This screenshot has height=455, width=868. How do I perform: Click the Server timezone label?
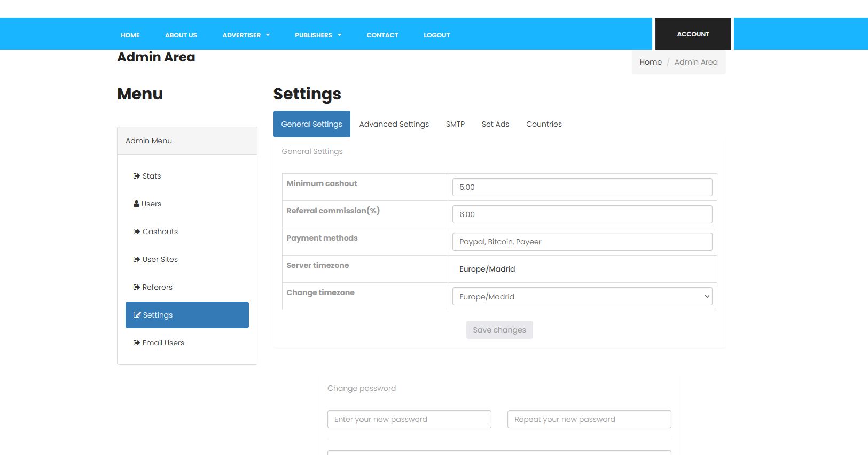(318, 265)
